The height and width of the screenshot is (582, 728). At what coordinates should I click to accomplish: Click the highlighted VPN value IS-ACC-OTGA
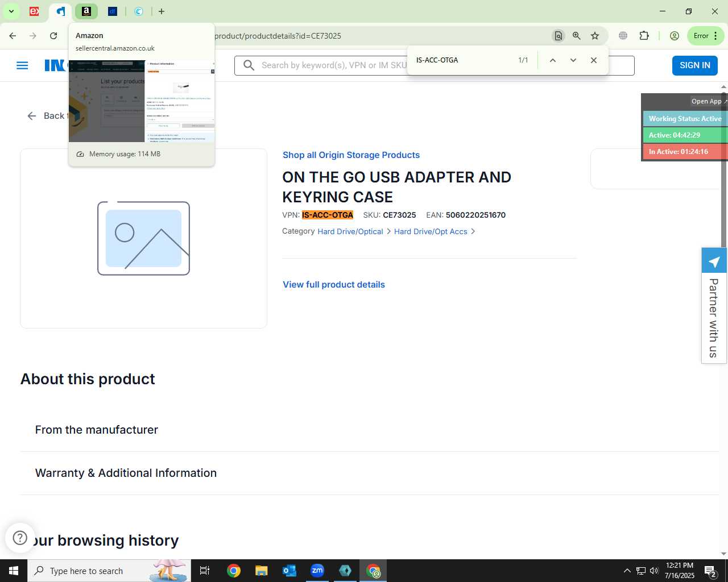[328, 215]
